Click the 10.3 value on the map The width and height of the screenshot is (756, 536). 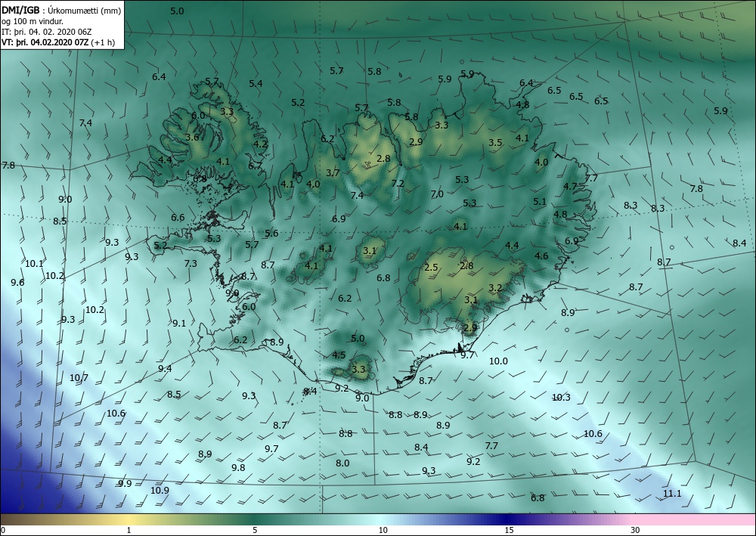[561, 398]
